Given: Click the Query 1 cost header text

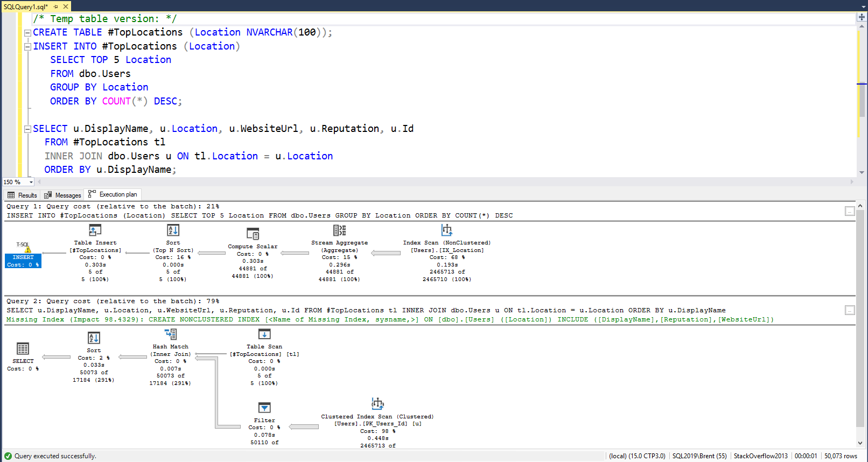Looking at the screenshot, I should coord(113,207).
